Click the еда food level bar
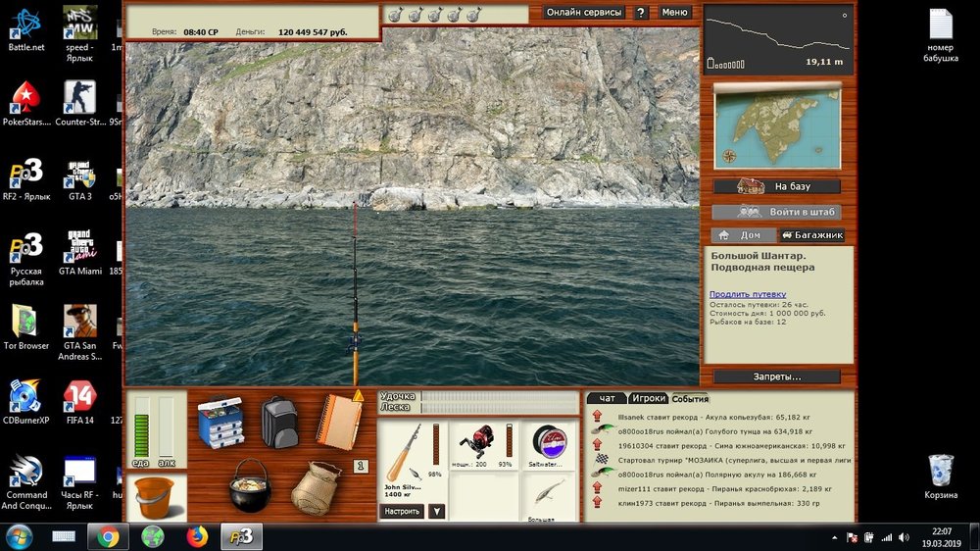This screenshot has width=980, height=551. click(x=141, y=429)
